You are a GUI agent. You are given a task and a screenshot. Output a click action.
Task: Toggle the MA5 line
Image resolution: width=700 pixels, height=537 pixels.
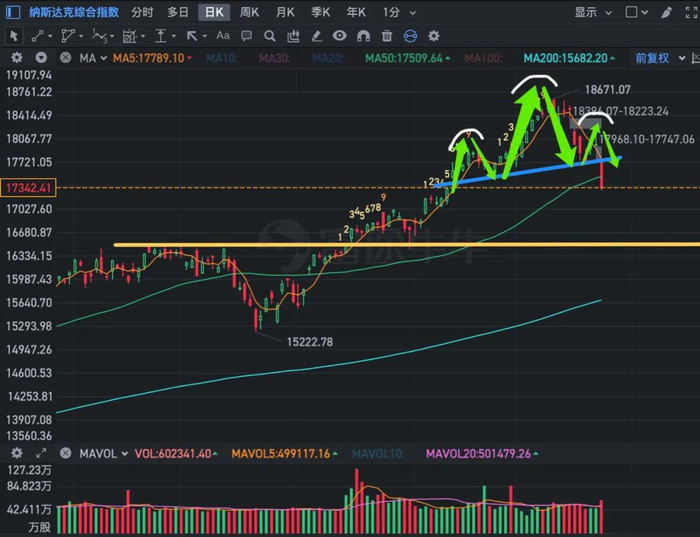pyautogui.click(x=152, y=58)
